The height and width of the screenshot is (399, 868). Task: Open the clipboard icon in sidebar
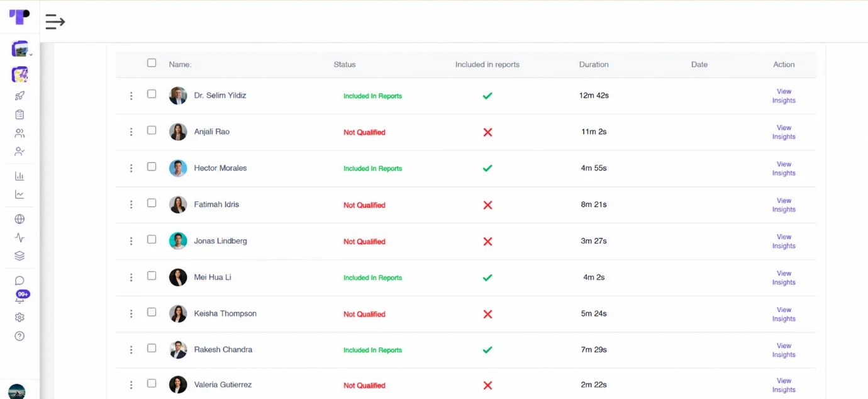pos(19,115)
